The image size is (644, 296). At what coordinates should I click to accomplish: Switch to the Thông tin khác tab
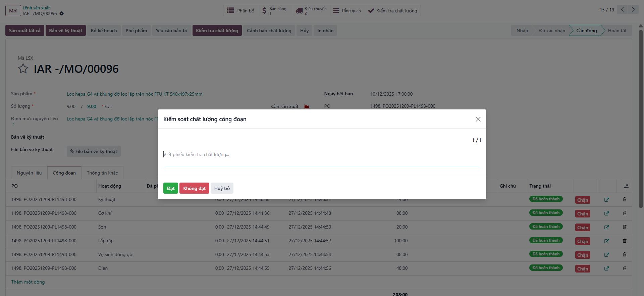coord(102,173)
